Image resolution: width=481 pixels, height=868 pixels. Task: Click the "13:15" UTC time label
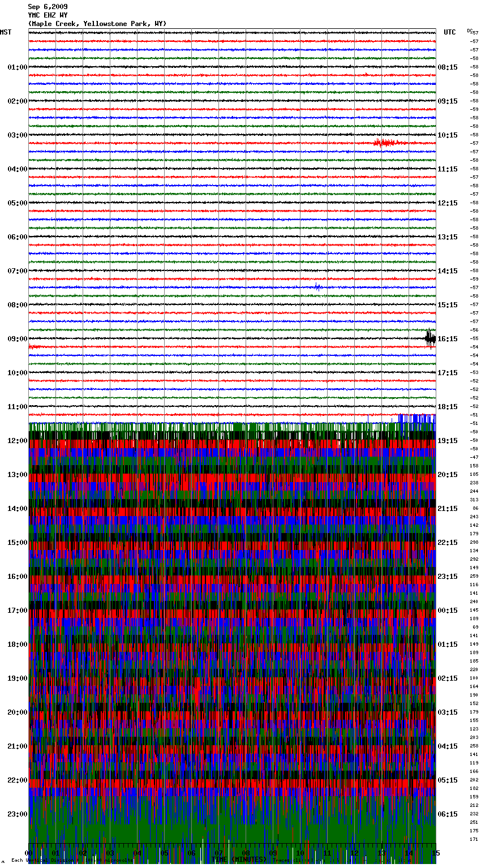pyautogui.click(x=448, y=237)
